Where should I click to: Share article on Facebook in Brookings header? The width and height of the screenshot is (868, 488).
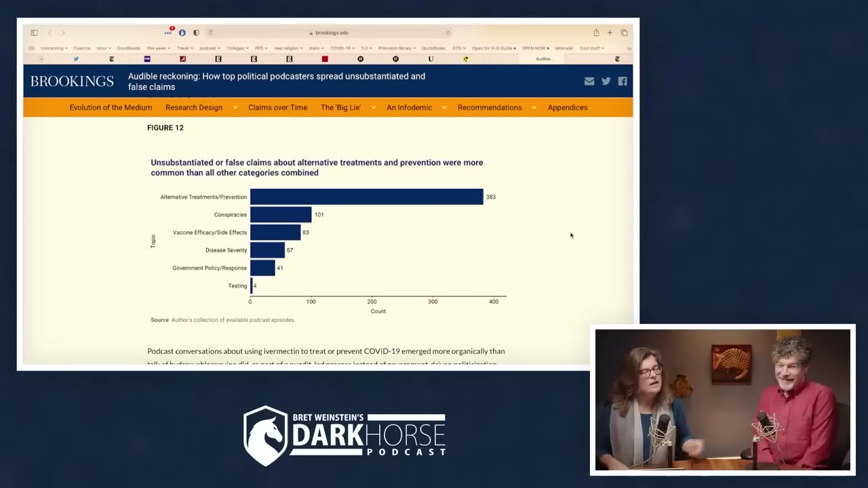point(623,81)
